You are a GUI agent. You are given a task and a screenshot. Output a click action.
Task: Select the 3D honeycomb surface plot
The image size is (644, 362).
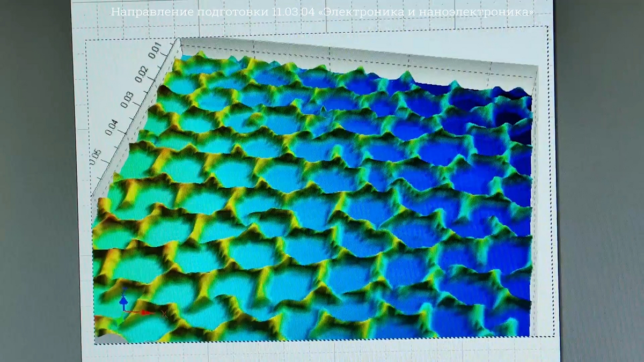coord(313,196)
